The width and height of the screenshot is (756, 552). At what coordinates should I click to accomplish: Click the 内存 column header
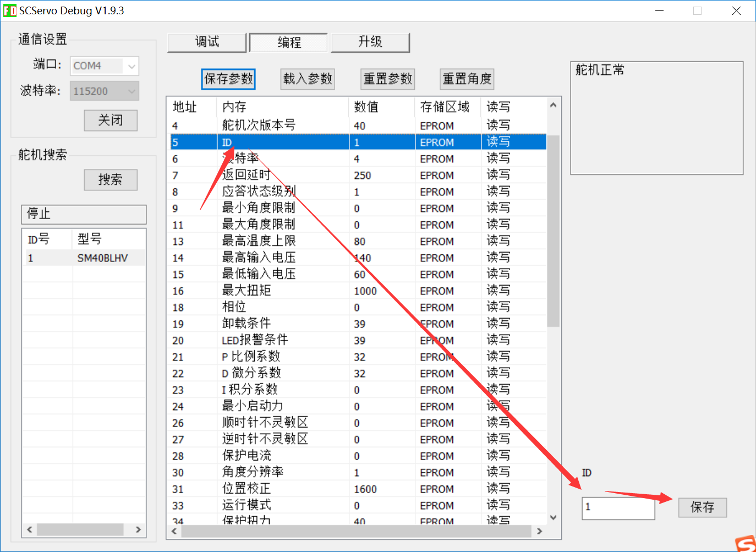[x=283, y=107]
